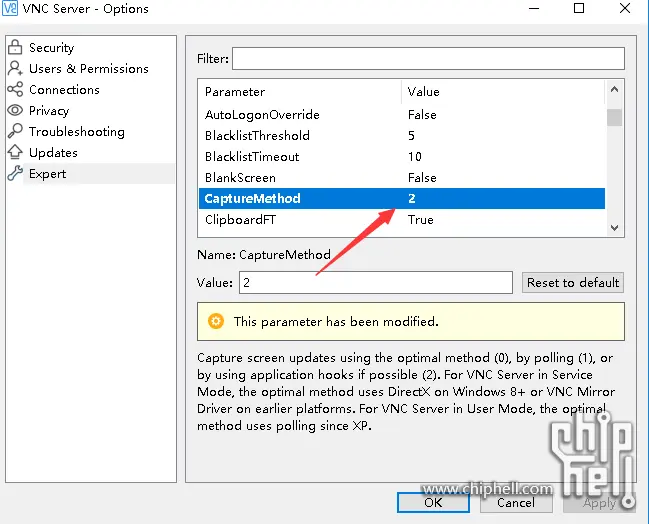Confirm changes with the OK button
Screen dimensions: 649x524
[x=433, y=502]
